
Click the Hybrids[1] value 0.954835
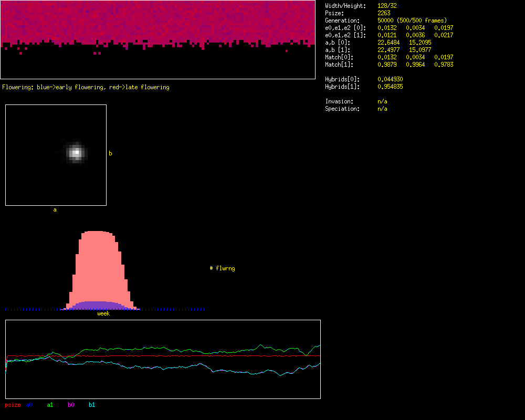pos(390,87)
